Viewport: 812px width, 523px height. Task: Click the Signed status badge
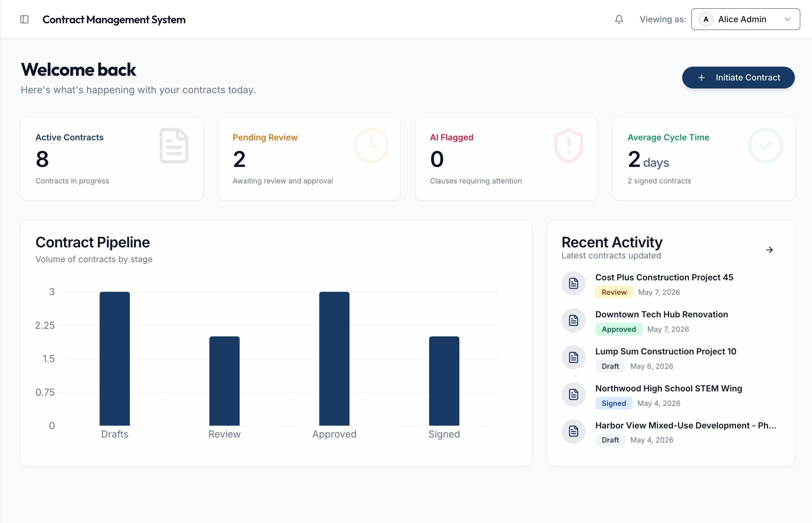(614, 404)
